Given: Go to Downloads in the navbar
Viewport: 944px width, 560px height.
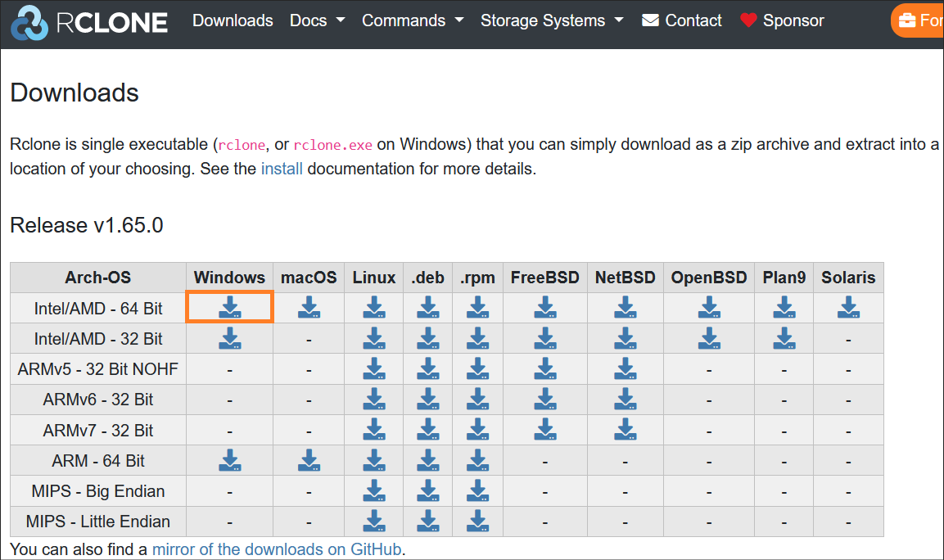Looking at the screenshot, I should (x=233, y=20).
